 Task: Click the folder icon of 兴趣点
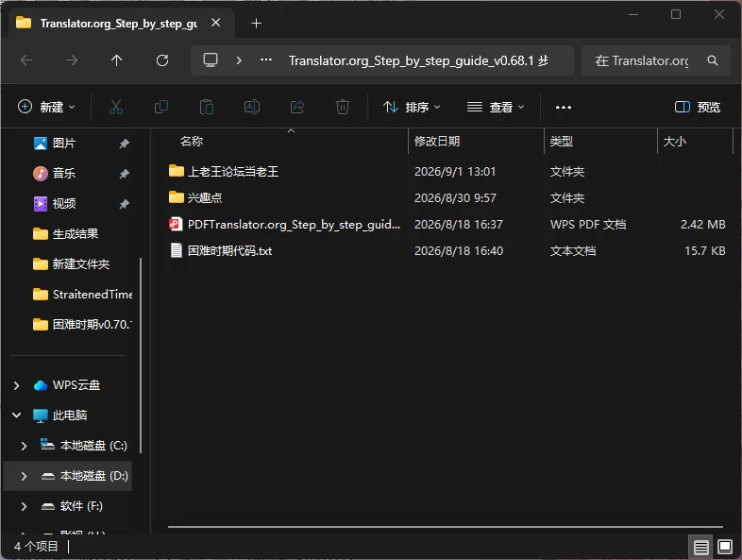(176, 197)
